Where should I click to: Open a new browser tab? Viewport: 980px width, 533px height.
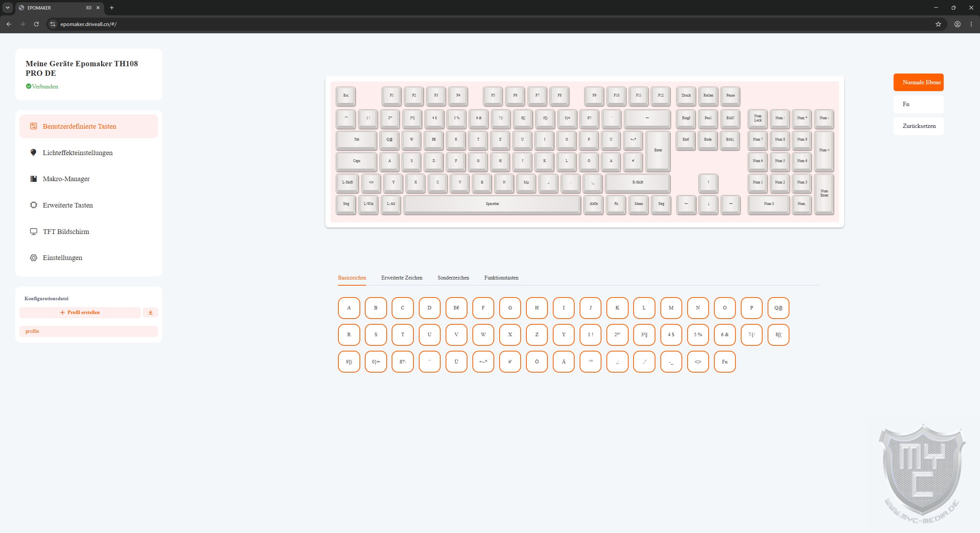click(x=112, y=8)
